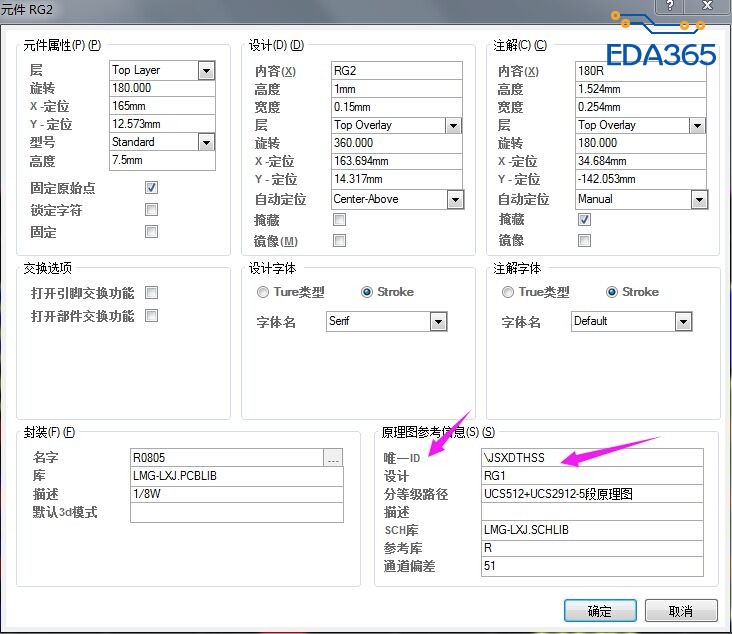Toggle 掩藏 checkbox in 注解 section
This screenshot has width=732, height=634.
pos(584,219)
